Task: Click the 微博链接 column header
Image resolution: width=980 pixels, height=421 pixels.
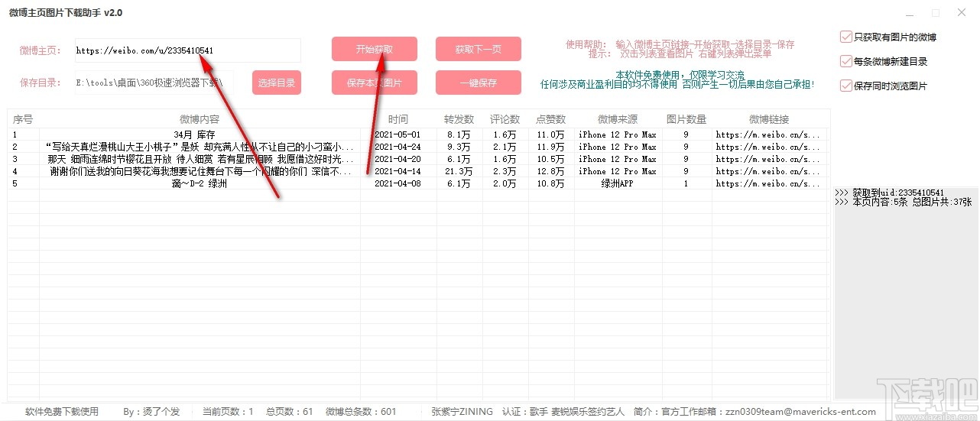Action: tap(769, 119)
